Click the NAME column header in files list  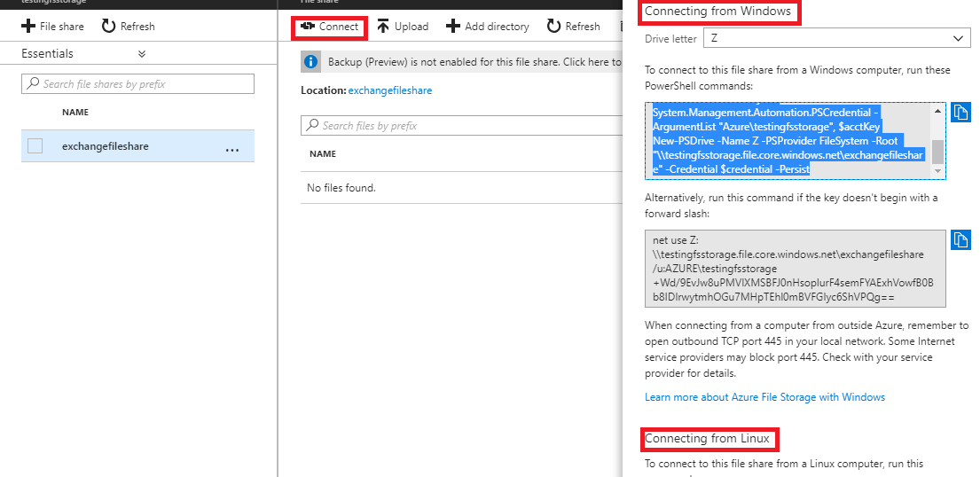pos(323,153)
